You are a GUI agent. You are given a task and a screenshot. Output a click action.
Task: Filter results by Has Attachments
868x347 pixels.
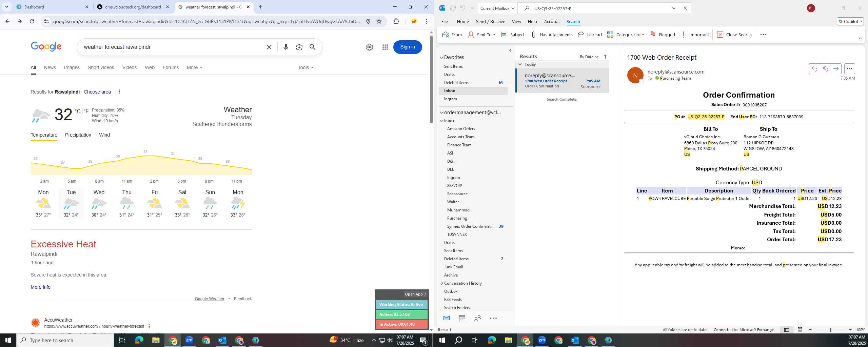pos(552,35)
